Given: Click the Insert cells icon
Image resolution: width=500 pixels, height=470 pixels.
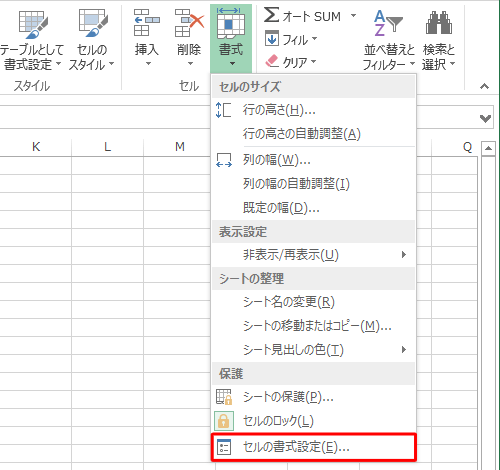Looking at the screenshot, I should [146, 23].
